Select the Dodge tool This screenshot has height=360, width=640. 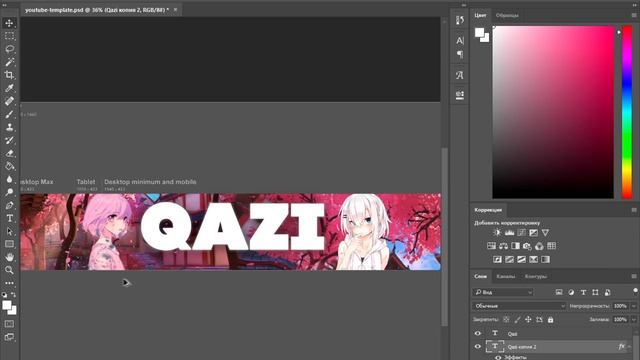coord(9,192)
